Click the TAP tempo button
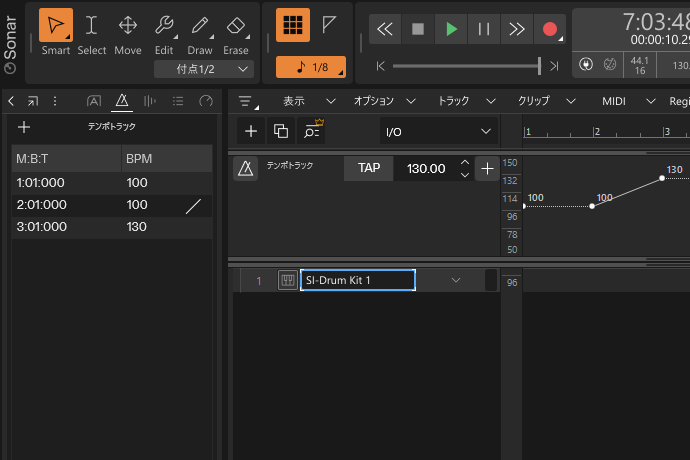The image size is (690, 460). (369, 168)
